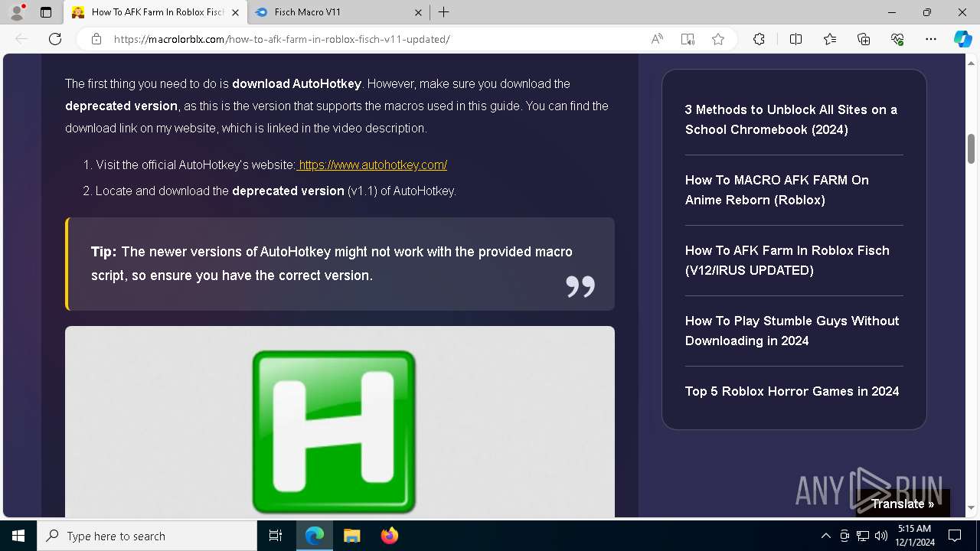Click the page vertical scrollbar thumb
The image size is (980, 551).
[x=972, y=148]
